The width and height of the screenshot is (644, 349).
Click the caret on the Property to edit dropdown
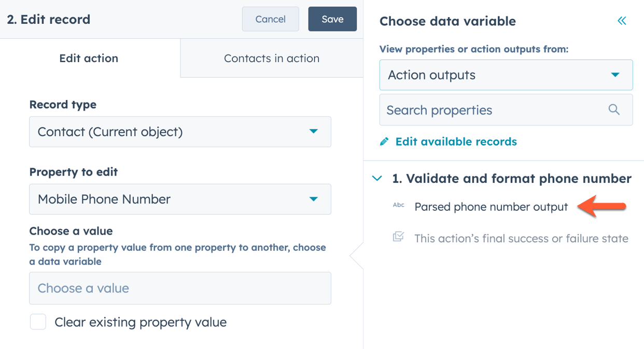(x=314, y=199)
